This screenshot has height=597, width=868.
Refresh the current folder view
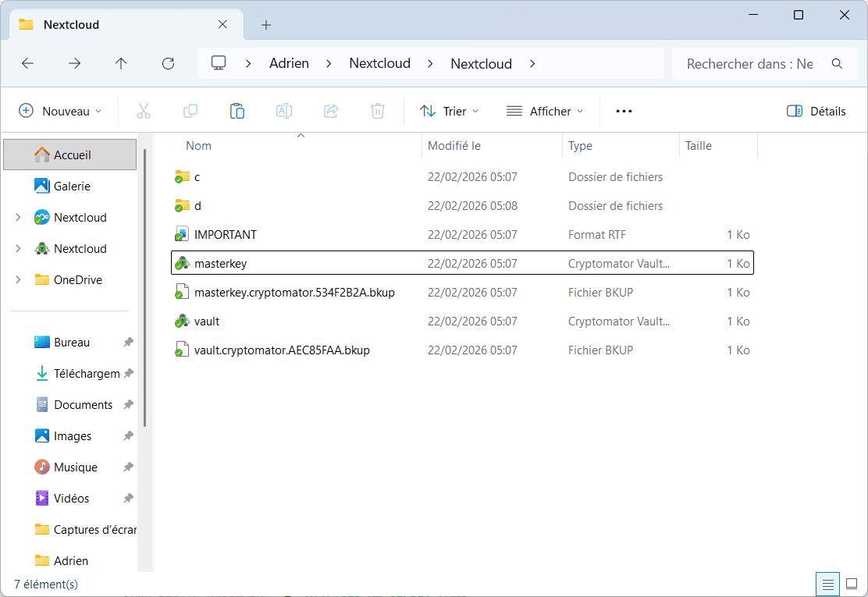click(x=168, y=64)
